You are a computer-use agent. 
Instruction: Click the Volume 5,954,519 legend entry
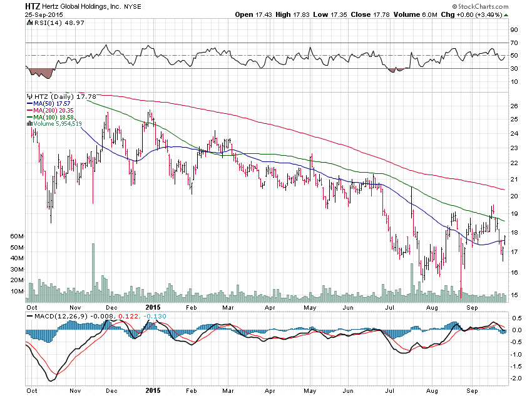pos(58,124)
